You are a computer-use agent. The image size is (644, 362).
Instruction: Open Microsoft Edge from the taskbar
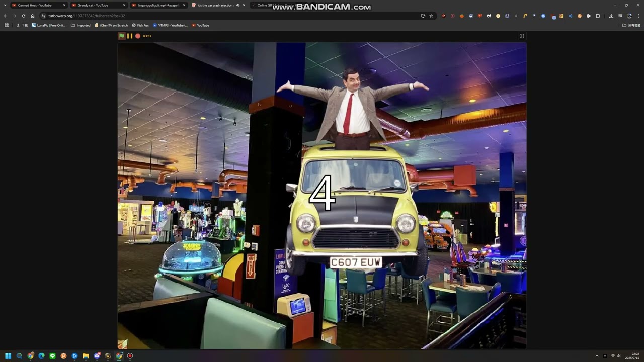(x=41, y=356)
